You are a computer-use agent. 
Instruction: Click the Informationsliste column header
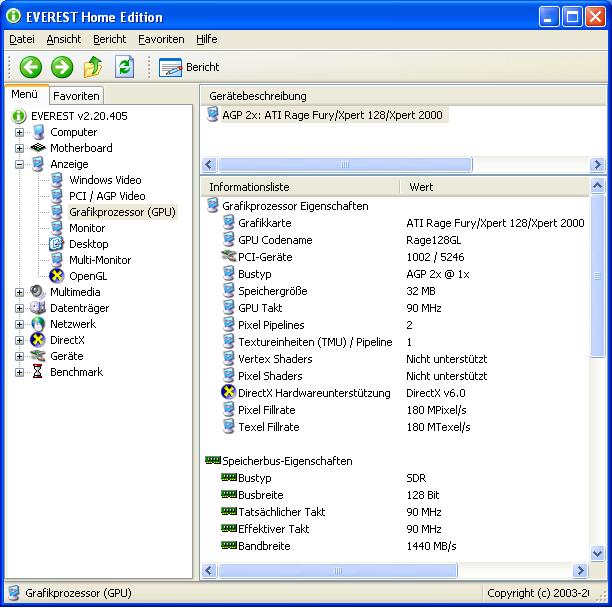tap(300, 187)
